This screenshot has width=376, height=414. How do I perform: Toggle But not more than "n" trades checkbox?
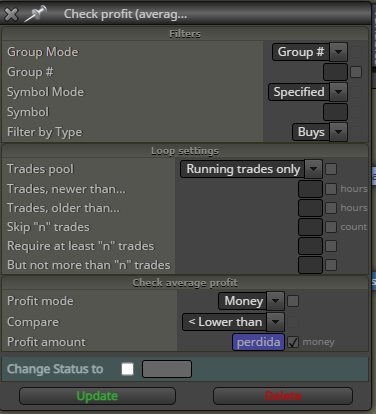pos(331,265)
